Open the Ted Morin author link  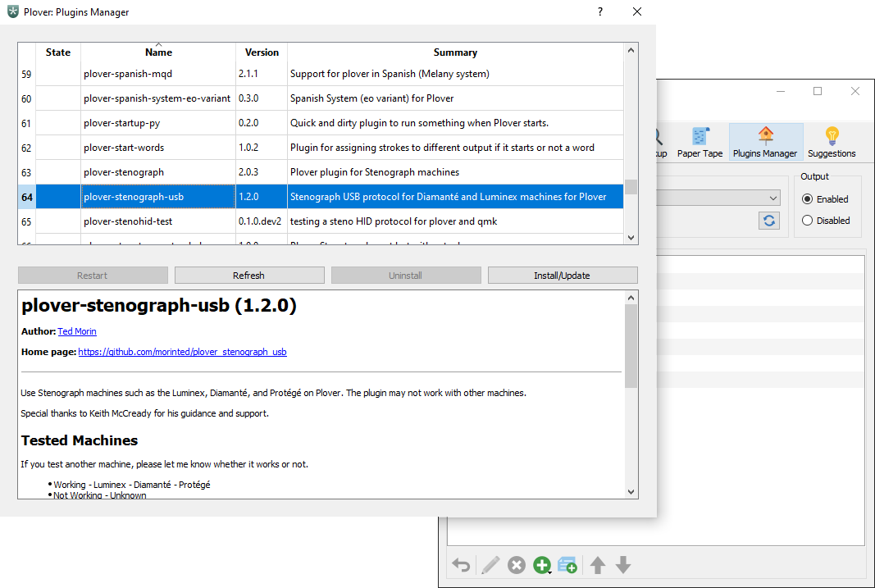point(76,331)
